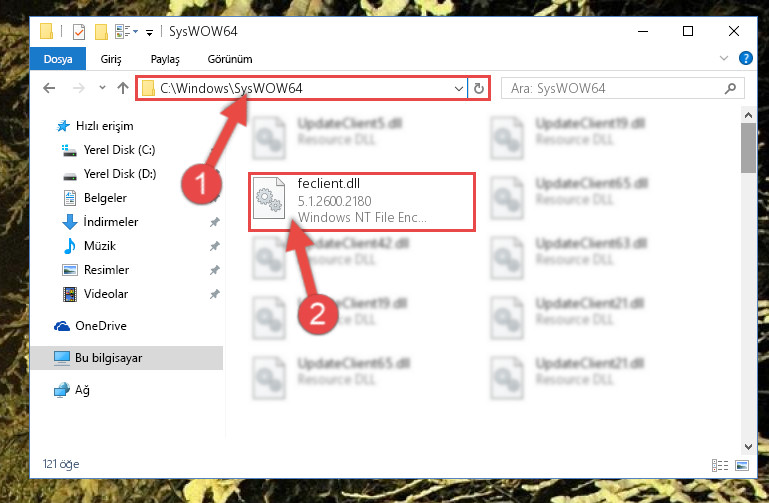The image size is (769, 503).
Task: Open recent locations dropdown arrow
Action: 102,88
